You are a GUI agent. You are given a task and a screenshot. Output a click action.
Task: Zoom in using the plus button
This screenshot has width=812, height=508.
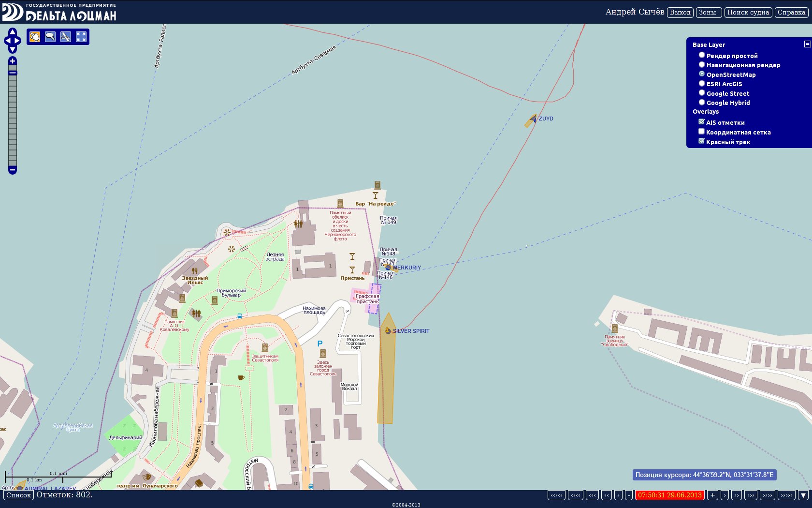click(13, 61)
